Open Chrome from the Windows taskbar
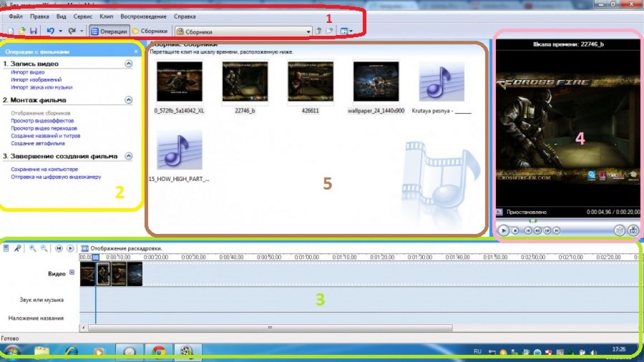 (159, 352)
